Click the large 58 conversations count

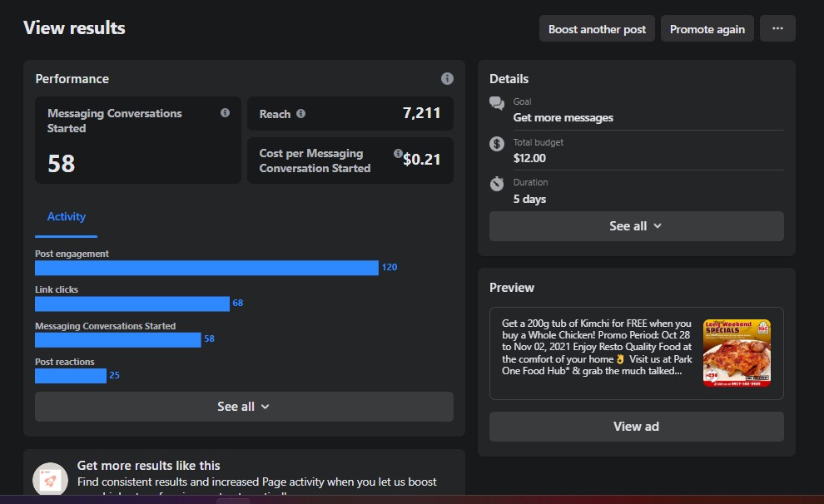(x=62, y=163)
